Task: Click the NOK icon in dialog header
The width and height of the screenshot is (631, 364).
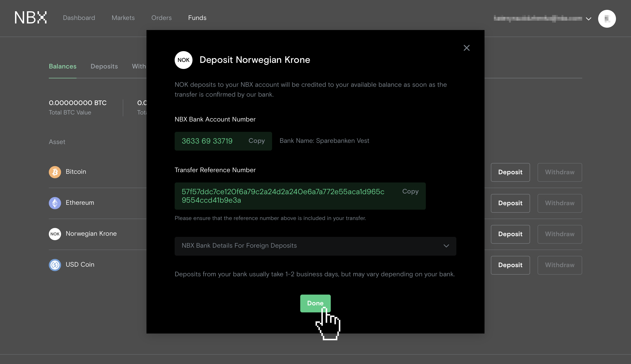Action: 183,60
